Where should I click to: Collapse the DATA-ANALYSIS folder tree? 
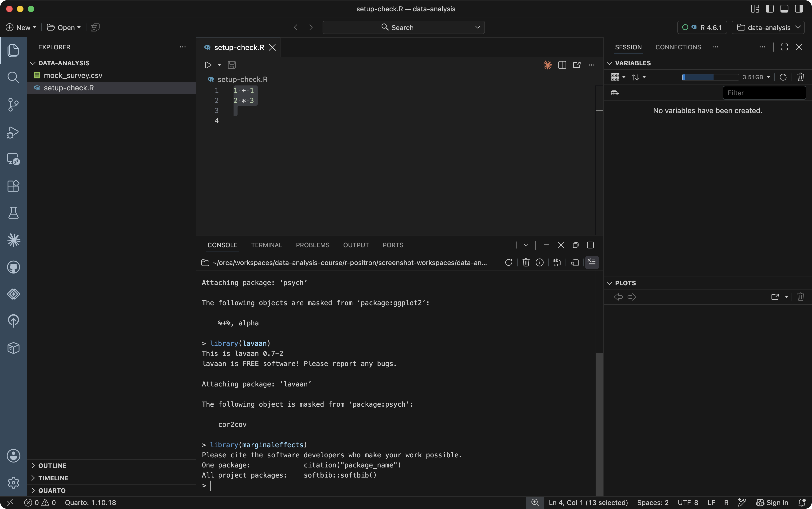pyautogui.click(x=33, y=63)
